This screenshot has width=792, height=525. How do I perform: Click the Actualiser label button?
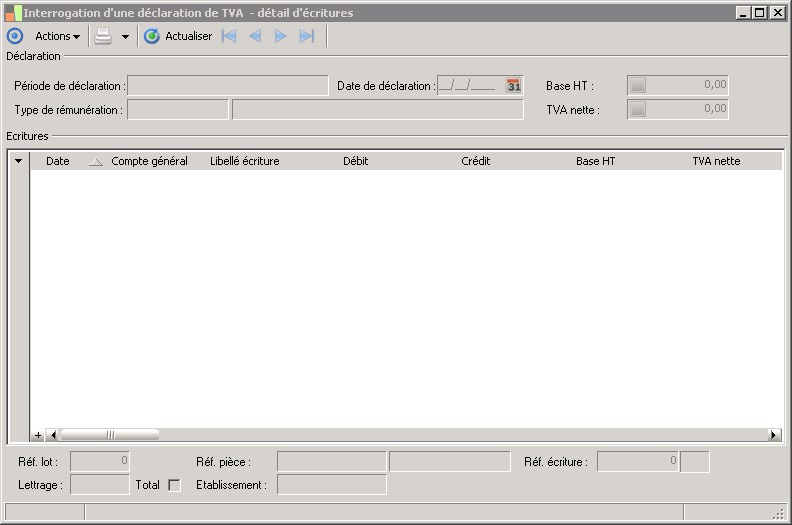pyautogui.click(x=188, y=36)
